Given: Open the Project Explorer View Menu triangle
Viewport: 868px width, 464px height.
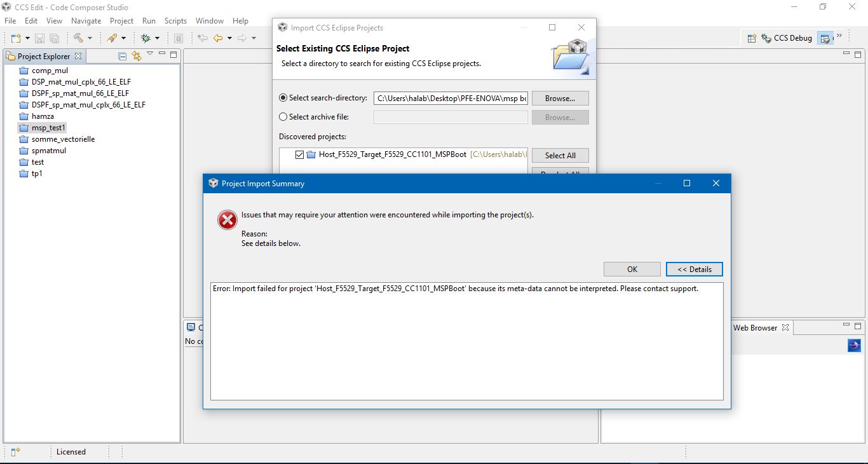Looking at the screenshot, I should (x=150, y=54).
